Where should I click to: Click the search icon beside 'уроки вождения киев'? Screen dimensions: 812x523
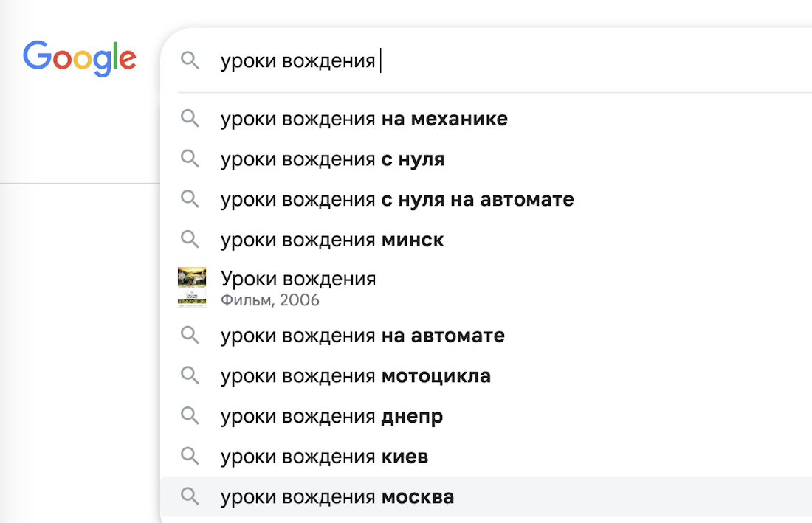pyautogui.click(x=190, y=456)
